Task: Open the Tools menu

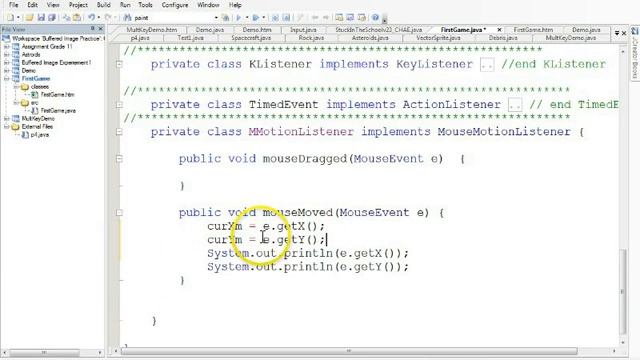Action: pyautogui.click(x=145, y=5)
